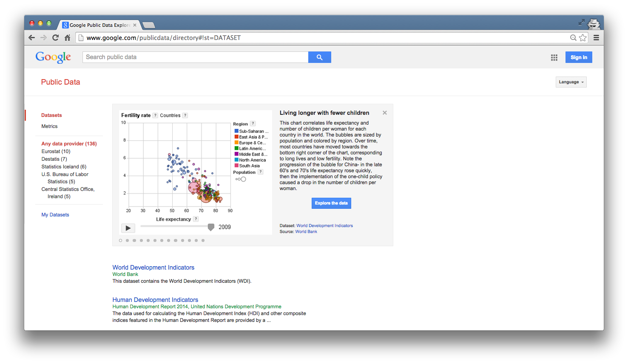Click the help icon beside Life expectancy
Screen dimensions: 628x364
[196, 219]
